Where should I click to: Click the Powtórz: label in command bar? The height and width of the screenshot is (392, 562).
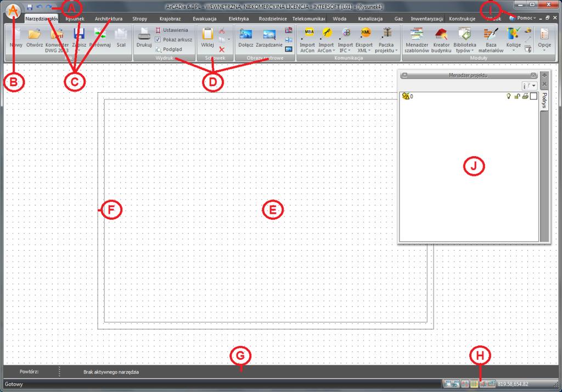(29, 372)
